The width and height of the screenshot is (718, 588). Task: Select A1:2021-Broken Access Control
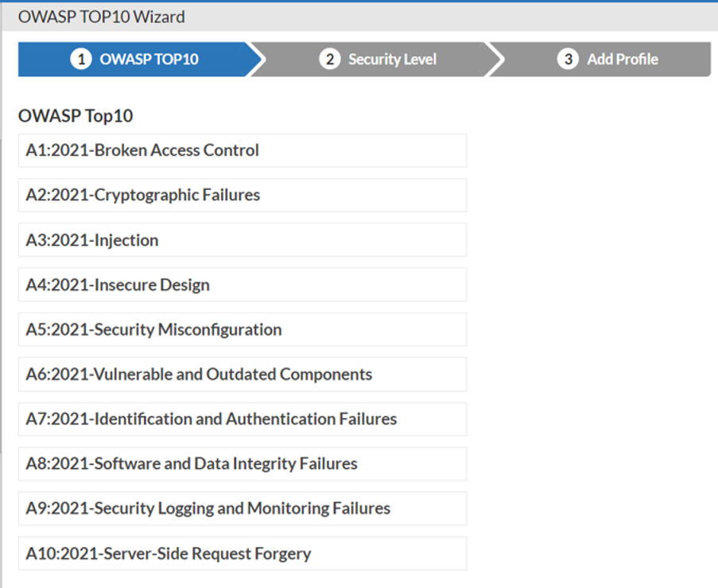[x=241, y=150]
